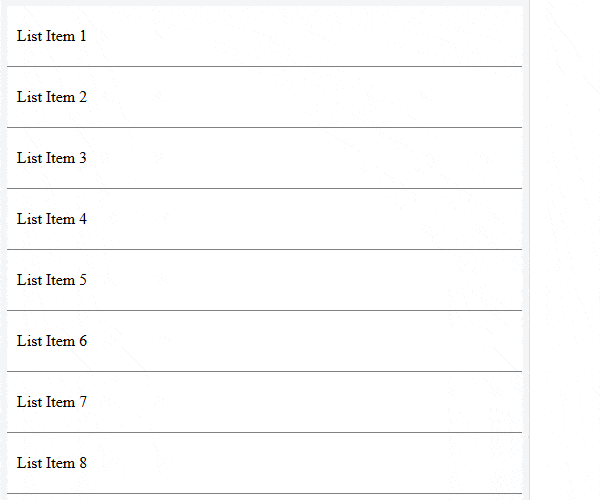
Task: Open List Item 3
Action: coord(264,158)
